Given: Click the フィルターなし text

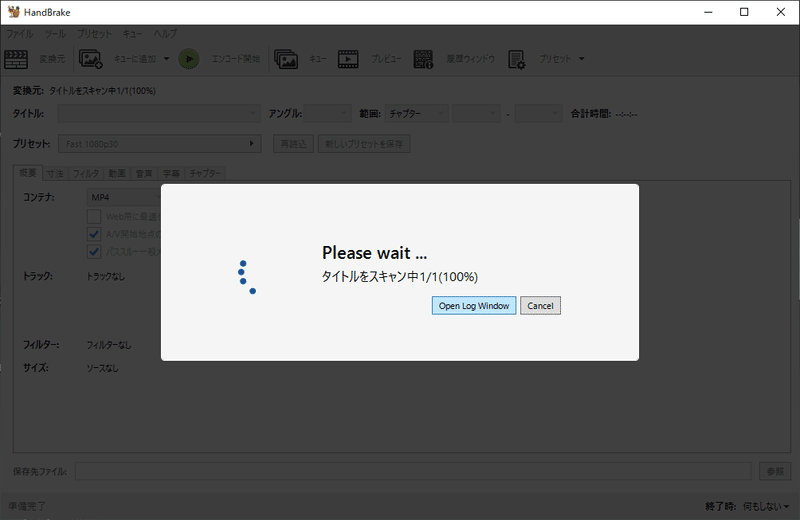Looking at the screenshot, I should (109, 345).
